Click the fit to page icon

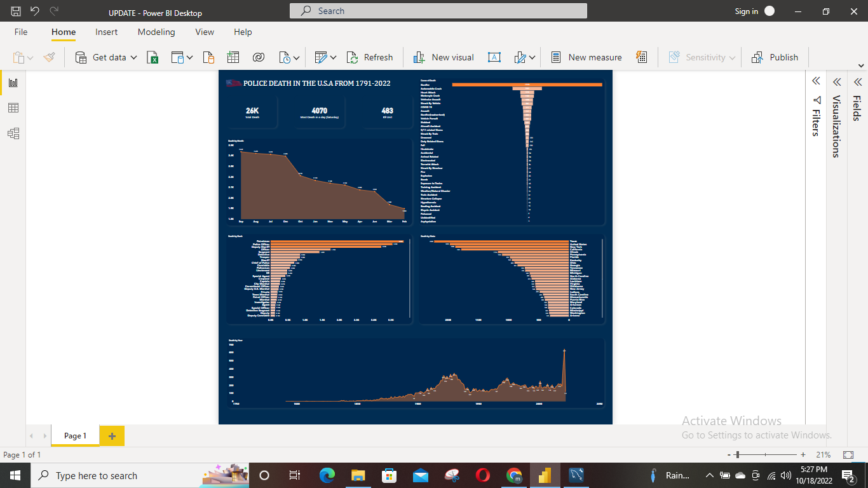pos(848,455)
